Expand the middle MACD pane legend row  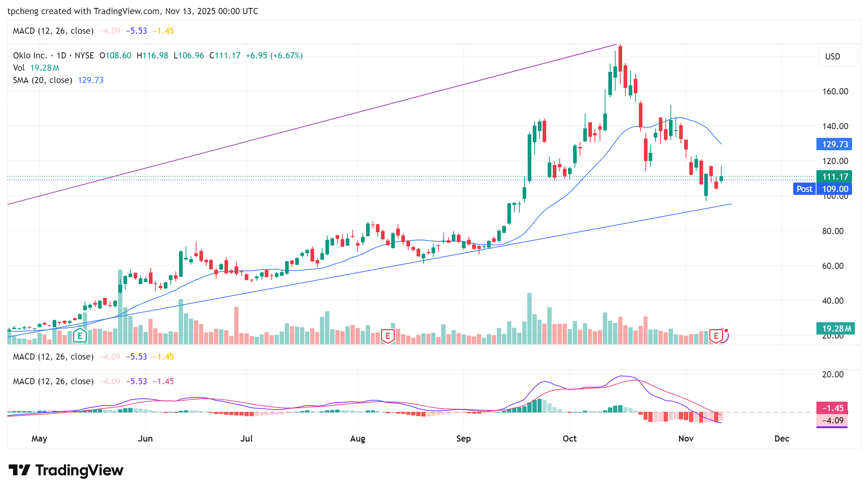click(53, 357)
